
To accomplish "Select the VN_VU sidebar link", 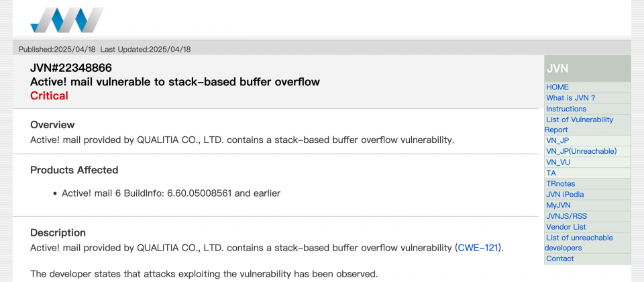I will pos(557,162).
